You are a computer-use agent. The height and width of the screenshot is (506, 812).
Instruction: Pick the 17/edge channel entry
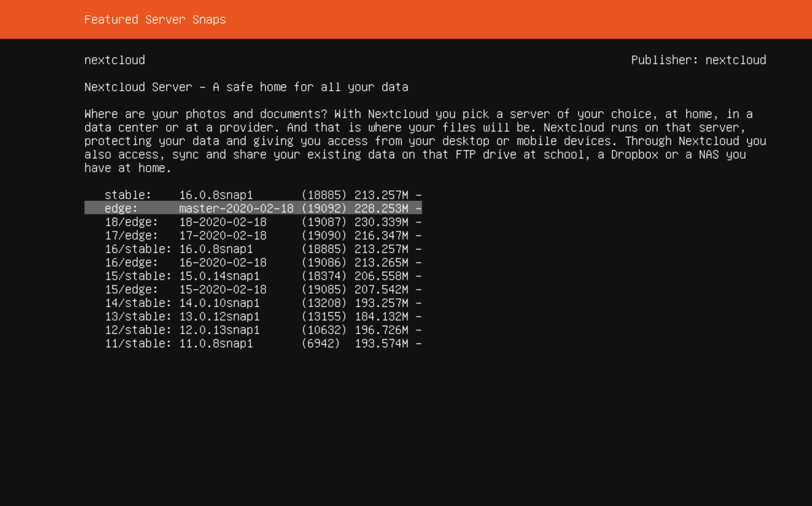click(253, 235)
